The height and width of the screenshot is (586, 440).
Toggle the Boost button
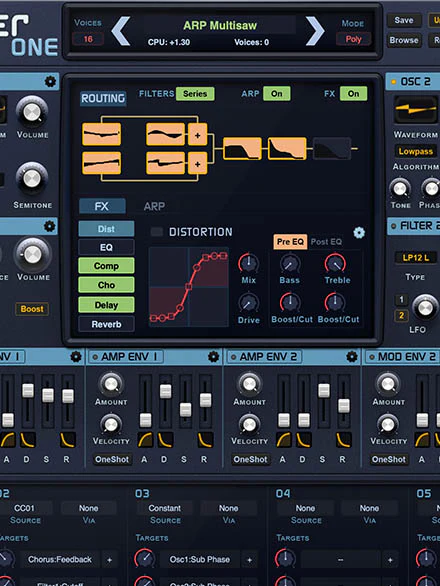(x=32, y=309)
